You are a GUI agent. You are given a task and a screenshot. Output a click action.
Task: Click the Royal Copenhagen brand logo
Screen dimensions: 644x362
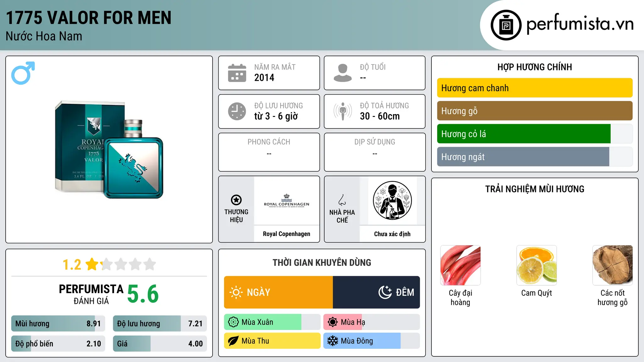(x=286, y=201)
